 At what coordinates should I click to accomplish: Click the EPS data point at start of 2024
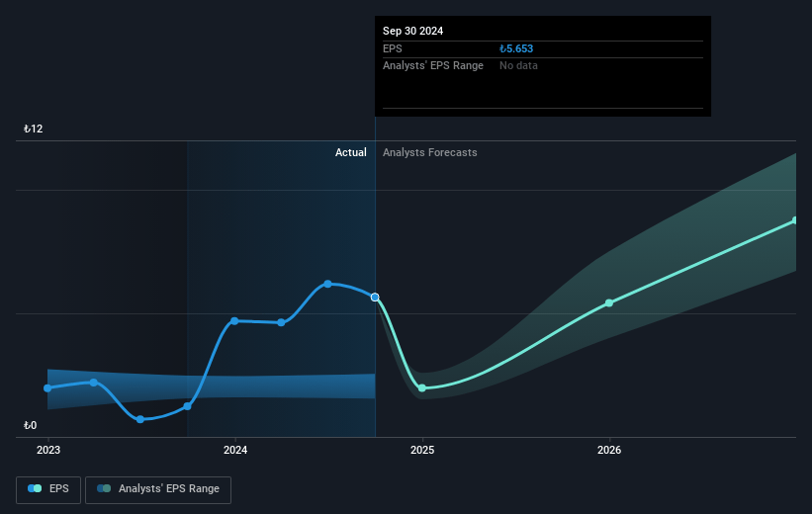click(234, 321)
